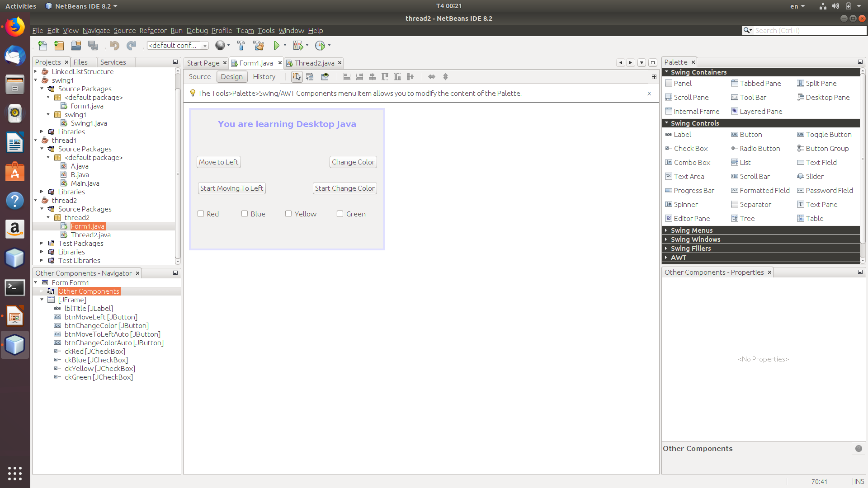Open the Refactor menu
Image resolution: width=868 pixels, height=488 pixels.
pos(153,31)
